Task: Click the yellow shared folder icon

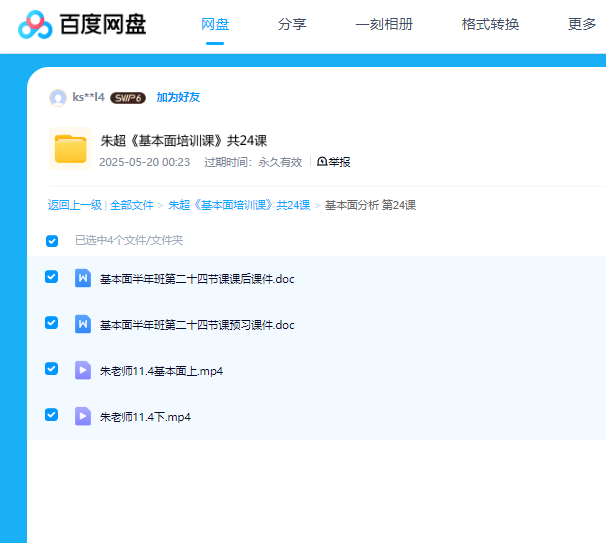Action: pyautogui.click(x=70, y=149)
